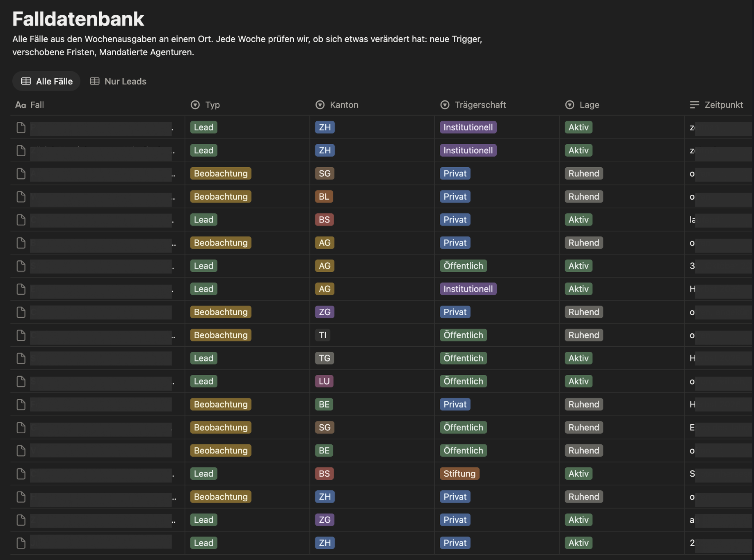This screenshot has height=560, width=754.
Task: Click the Aktiv tag in the LU row
Action: coord(578,381)
